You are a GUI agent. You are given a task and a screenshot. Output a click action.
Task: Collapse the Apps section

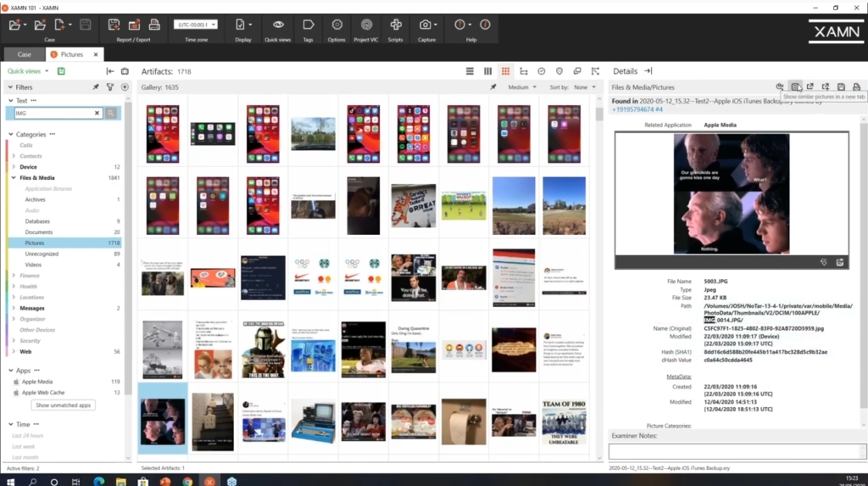(10, 370)
